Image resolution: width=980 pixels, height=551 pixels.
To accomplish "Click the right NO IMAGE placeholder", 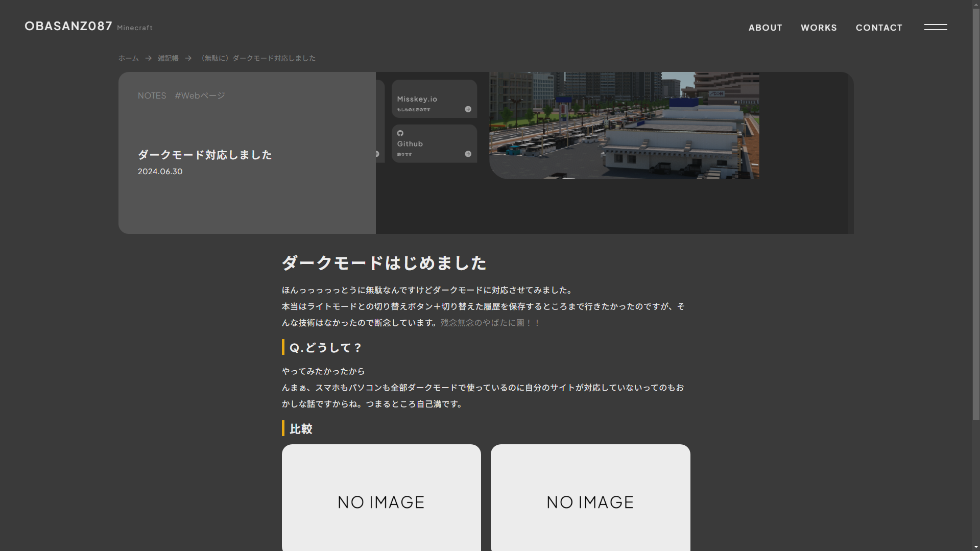I will (x=590, y=497).
